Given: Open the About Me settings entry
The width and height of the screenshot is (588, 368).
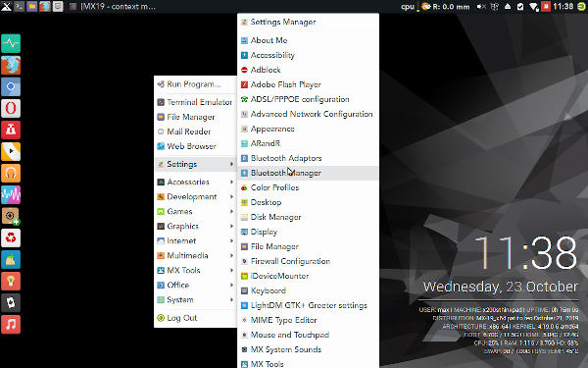Looking at the screenshot, I should click(308, 40).
